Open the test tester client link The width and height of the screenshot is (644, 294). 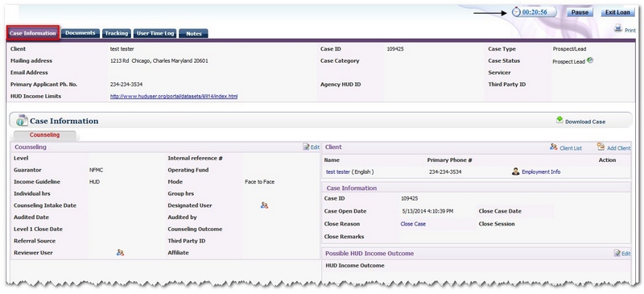[x=338, y=172]
